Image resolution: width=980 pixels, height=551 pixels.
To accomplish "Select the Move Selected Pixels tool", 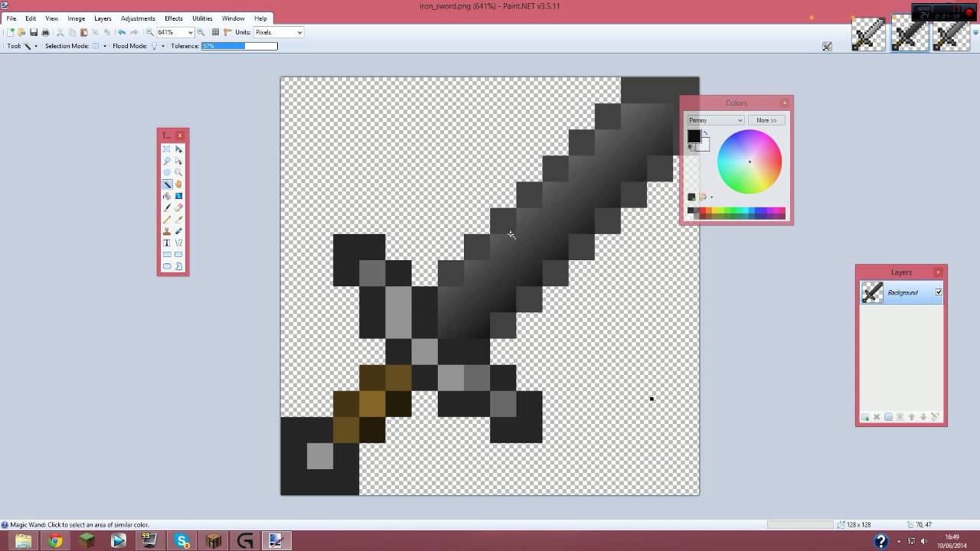I will 178,149.
